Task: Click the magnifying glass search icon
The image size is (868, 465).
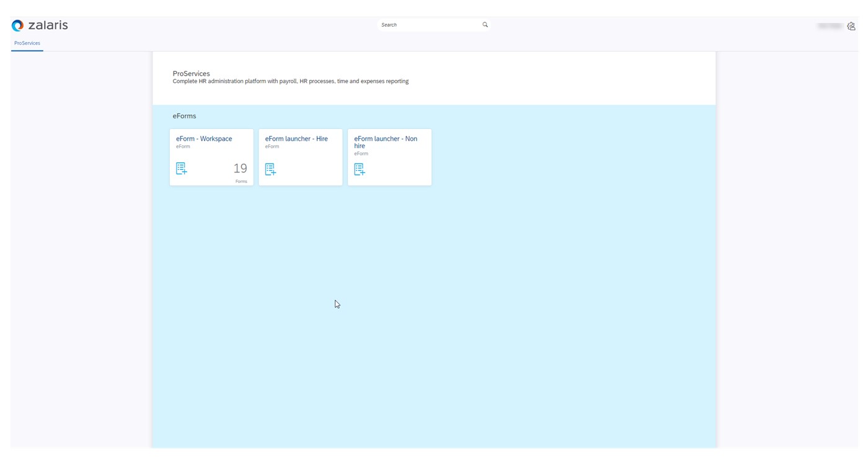Action: click(485, 25)
